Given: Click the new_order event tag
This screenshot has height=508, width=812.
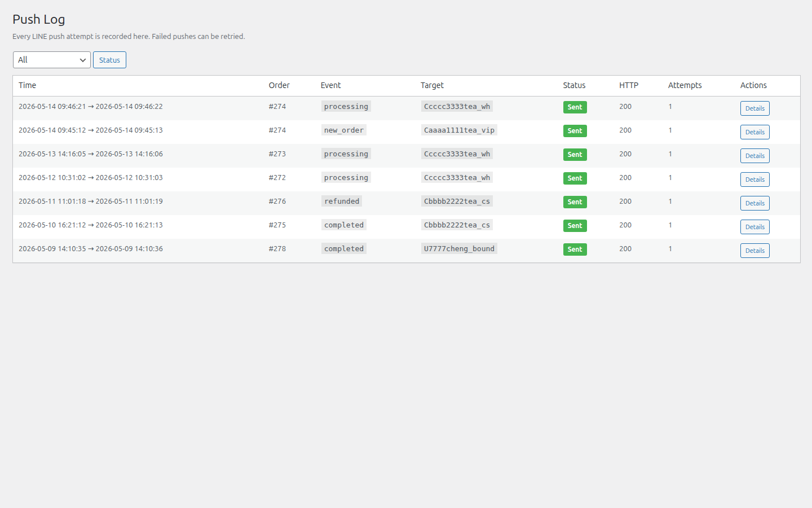Looking at the screenshot, I should coord(344,130).
